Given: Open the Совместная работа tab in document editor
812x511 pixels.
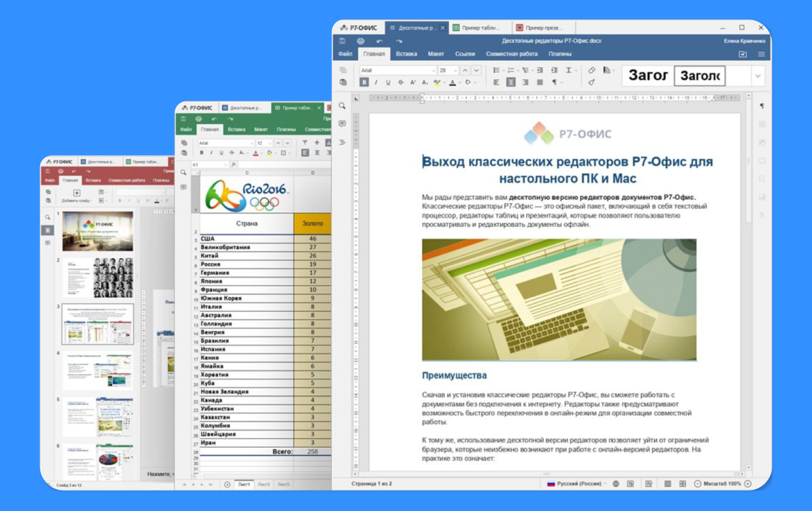Looking at the screenshot, I should point(512,54).
